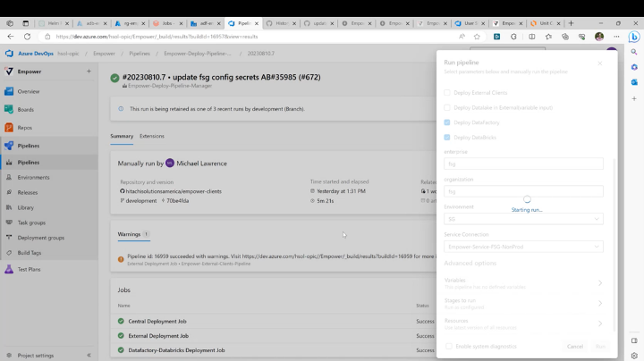Open Releases in the sidebar
This screenshot has width=644, height=361.
pyautogui.click(x=27, y=192)
